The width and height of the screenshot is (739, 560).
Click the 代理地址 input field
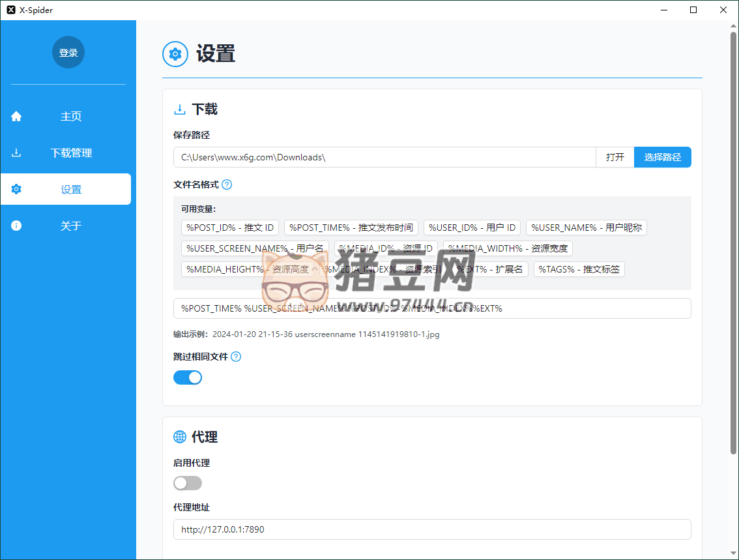[x=431, y=529]
